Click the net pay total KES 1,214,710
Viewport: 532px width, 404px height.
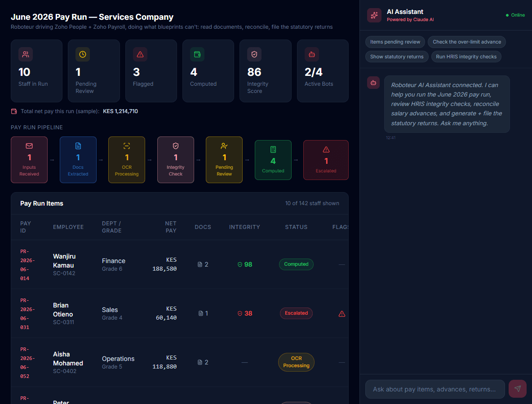(x=120, y=111)
